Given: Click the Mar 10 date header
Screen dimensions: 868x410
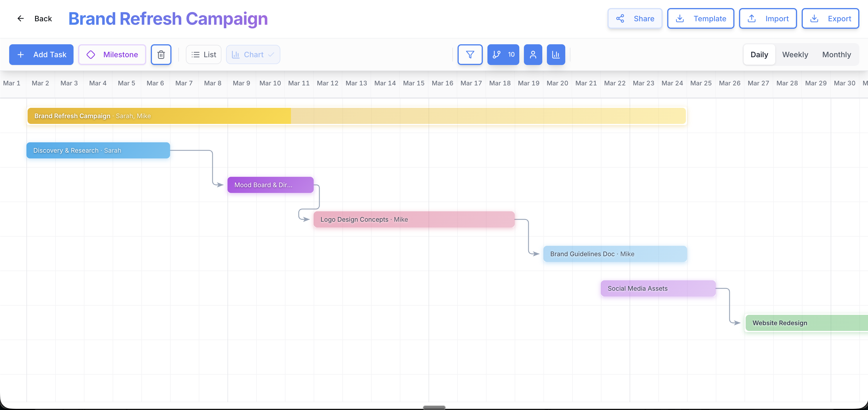Looking at the screenshot, I should point(270,83).
